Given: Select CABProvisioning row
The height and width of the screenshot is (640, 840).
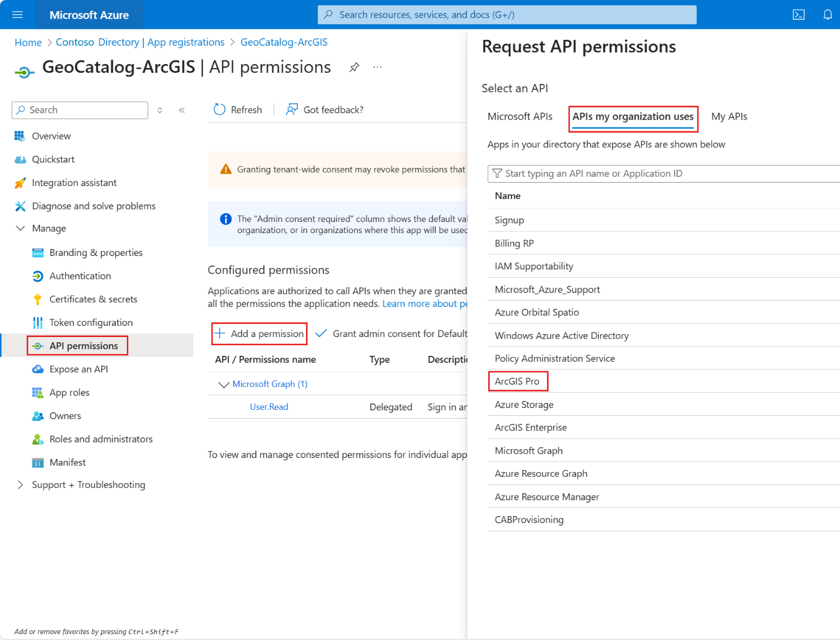Looking at the screenshot, I should pos(664,520).
